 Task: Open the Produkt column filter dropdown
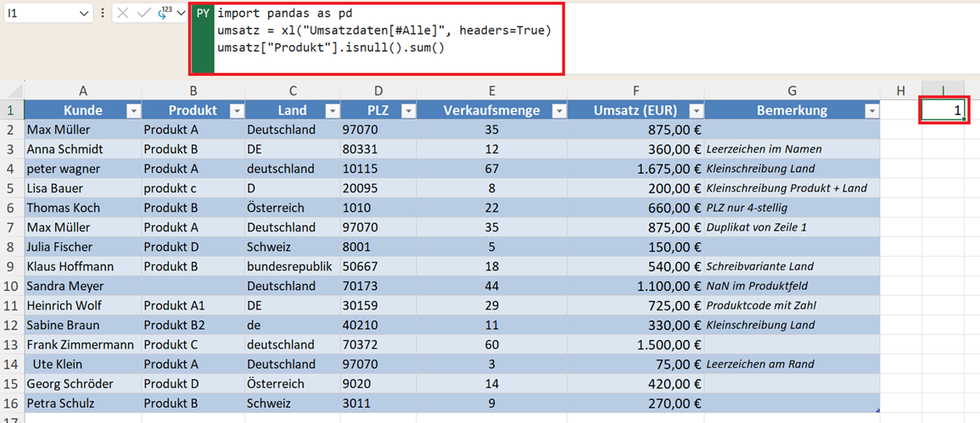236,111
